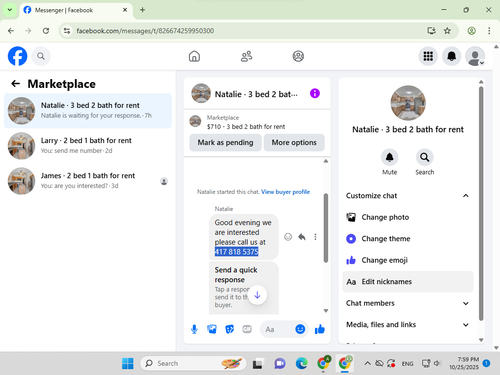500x375 pixels.
Task: Select Change emoji option
Action: pyautogui.click(x=408, y=260)
